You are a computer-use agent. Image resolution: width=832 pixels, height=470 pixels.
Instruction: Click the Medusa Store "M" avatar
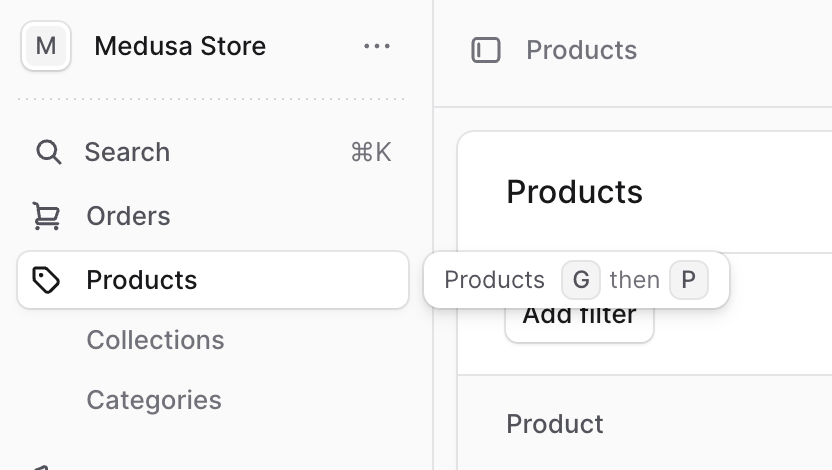(x=46, y=46)
